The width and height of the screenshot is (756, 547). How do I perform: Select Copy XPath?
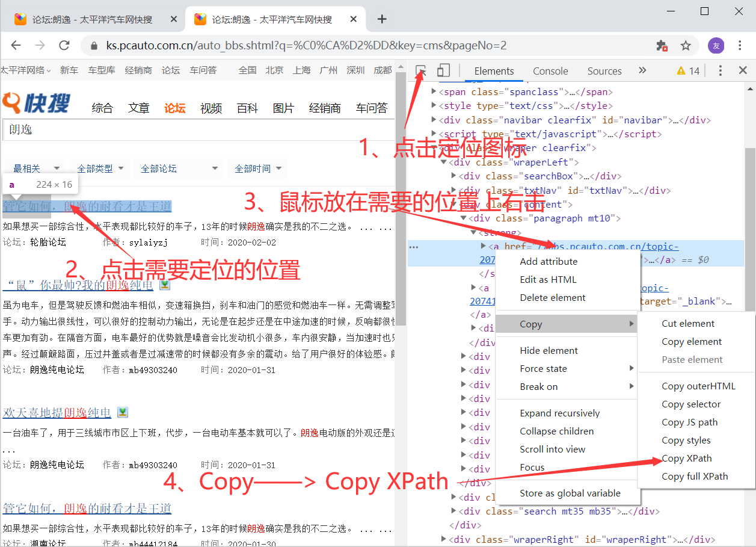[x=686, y=458]
